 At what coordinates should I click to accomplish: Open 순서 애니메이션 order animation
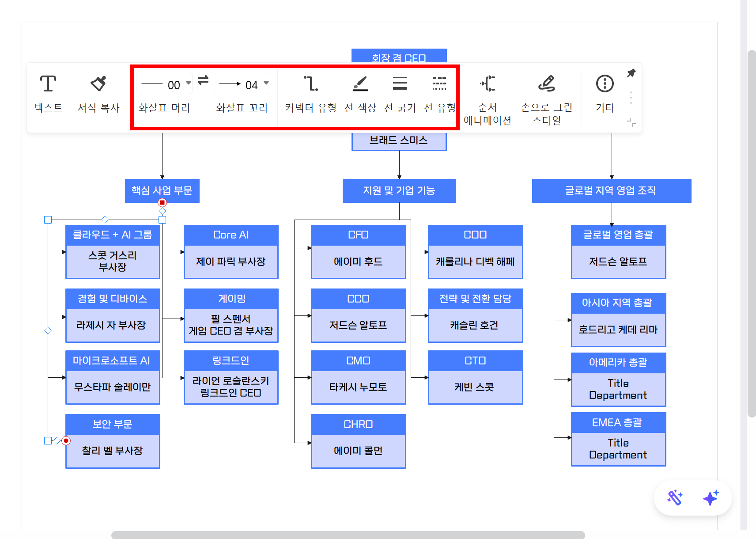pos(488,100)
